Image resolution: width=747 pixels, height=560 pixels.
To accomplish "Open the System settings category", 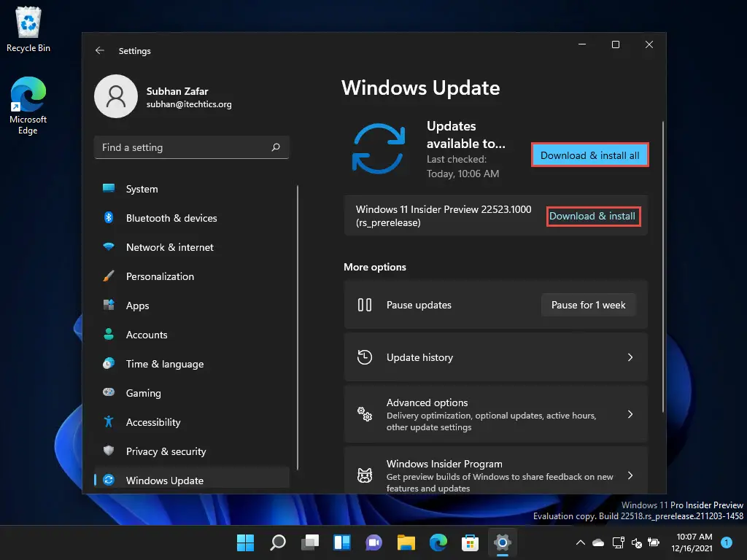I will 192,189.
